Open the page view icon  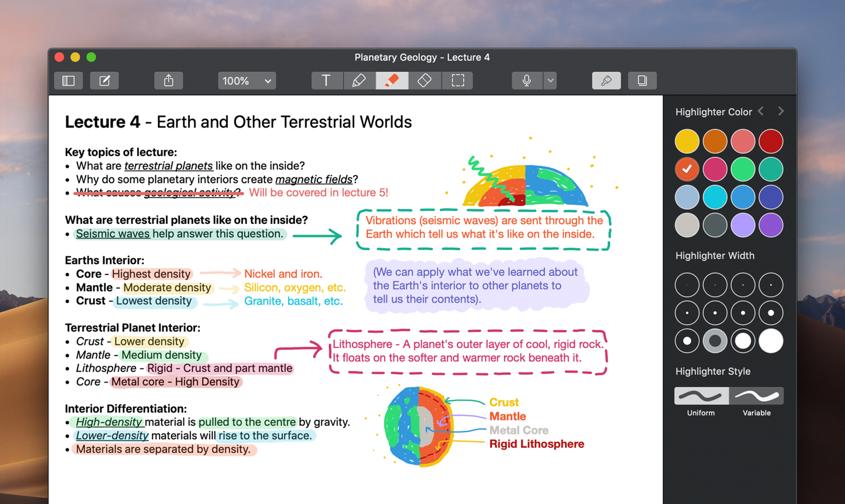point(642,81)
